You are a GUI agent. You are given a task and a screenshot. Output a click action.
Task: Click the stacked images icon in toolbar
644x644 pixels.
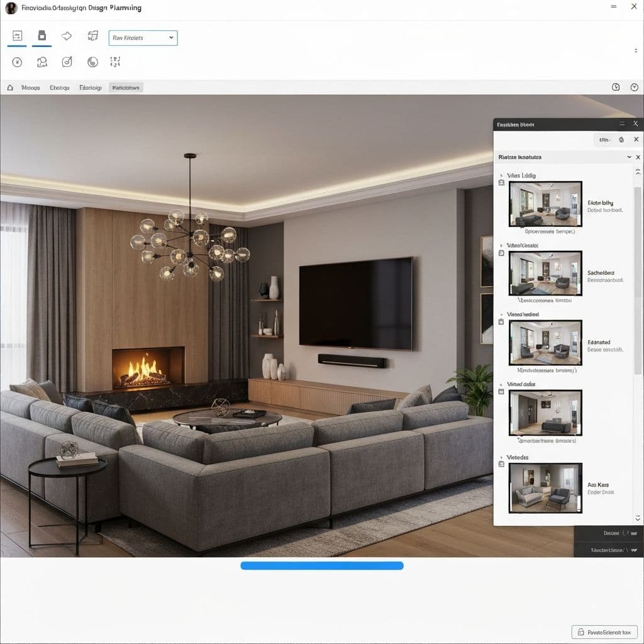93,36
